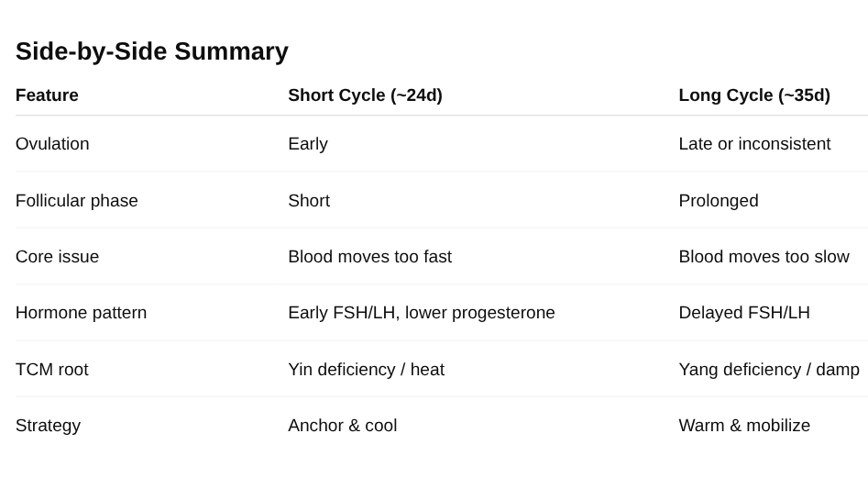
Task: Click the Side-by-Side Summary heading
Action: pyautogui.click(x=152, y=51)
